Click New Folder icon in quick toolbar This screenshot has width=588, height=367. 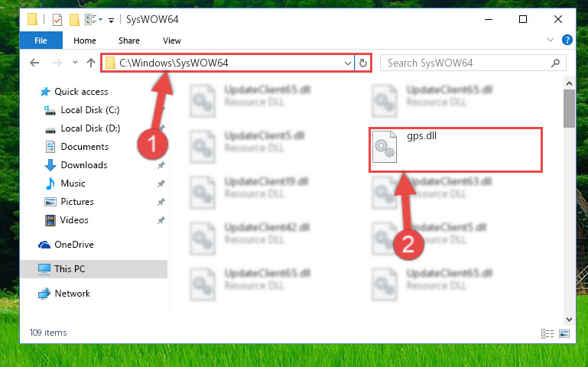click(x=74, y=19)
